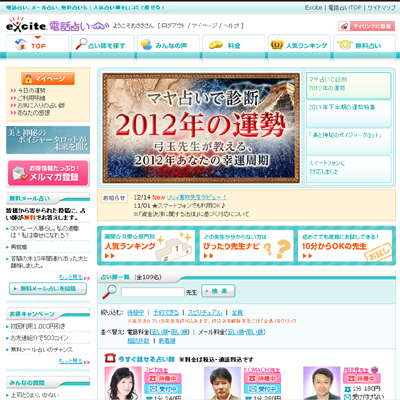Open the ヘルプ link
The height and width of the screenshot is (400, 400).
point(231,25)
